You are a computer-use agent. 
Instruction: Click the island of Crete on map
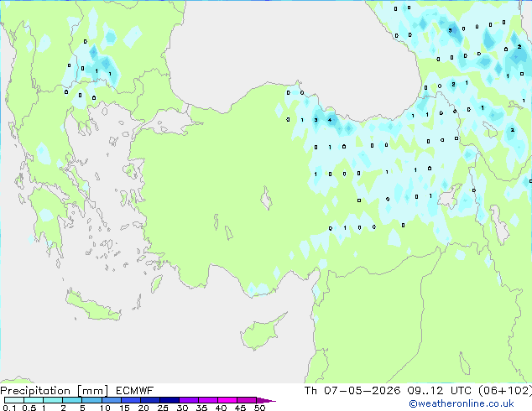[93, 305]
